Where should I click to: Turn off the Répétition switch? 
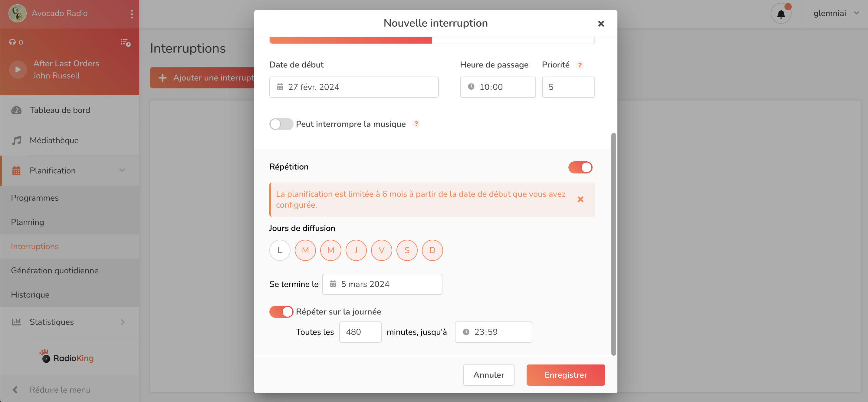point(580,167)
